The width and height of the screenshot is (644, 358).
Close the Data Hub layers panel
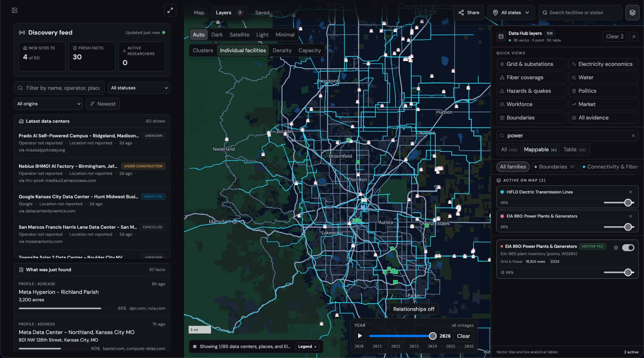tap(634, 36)
